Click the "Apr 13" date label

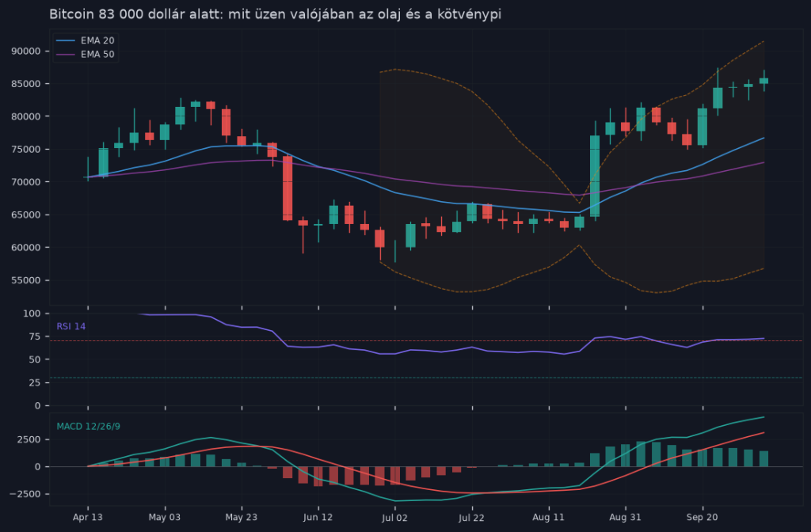point(87,517)
